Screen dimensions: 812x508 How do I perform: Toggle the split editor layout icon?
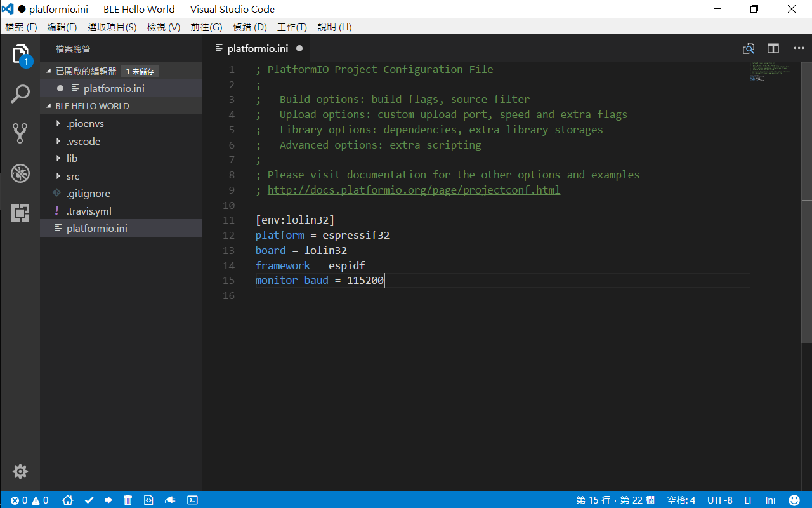(x=773, y=48)
